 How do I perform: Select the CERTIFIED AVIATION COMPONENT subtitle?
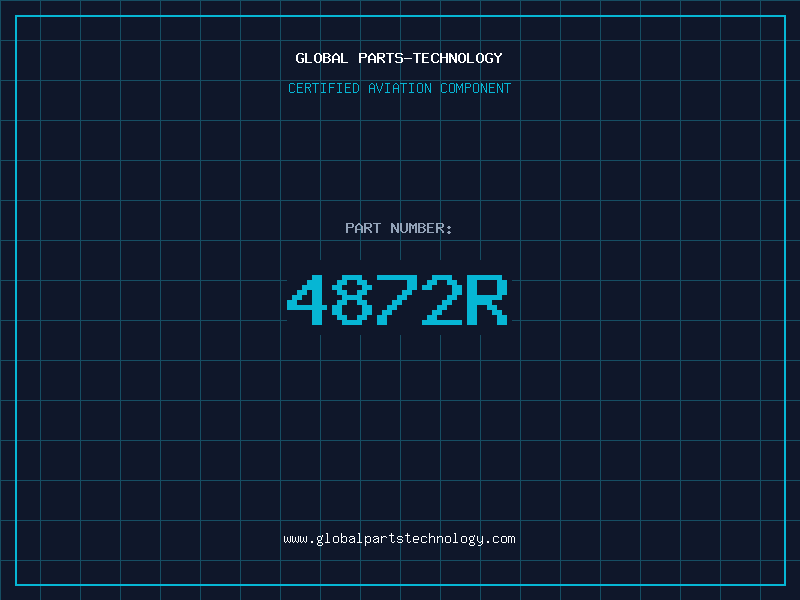click(x=399, y=88)
